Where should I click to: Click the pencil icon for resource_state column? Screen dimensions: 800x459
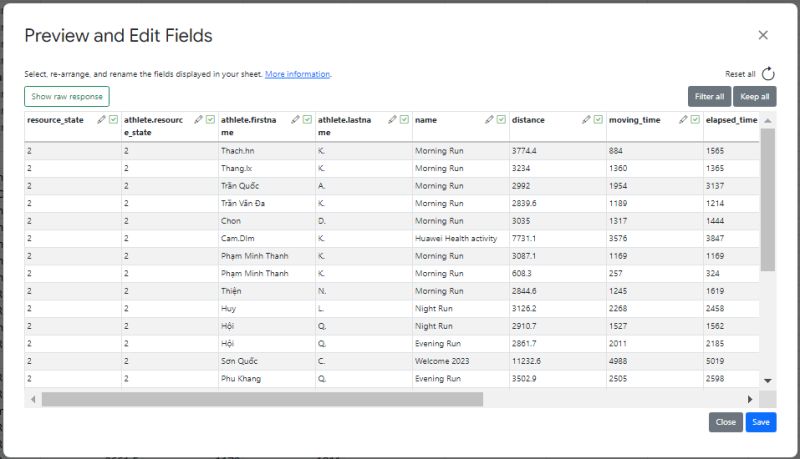pyautogui.click(x=101, y=119)
